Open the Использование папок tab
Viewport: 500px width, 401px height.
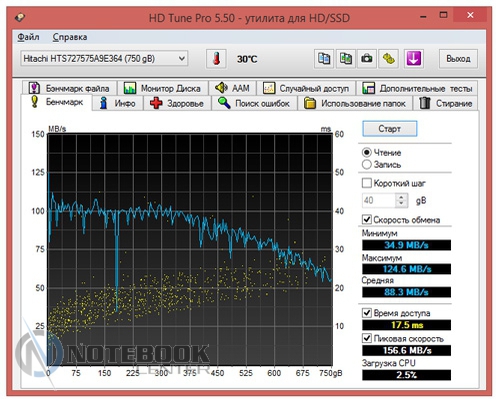click(355, 103)
